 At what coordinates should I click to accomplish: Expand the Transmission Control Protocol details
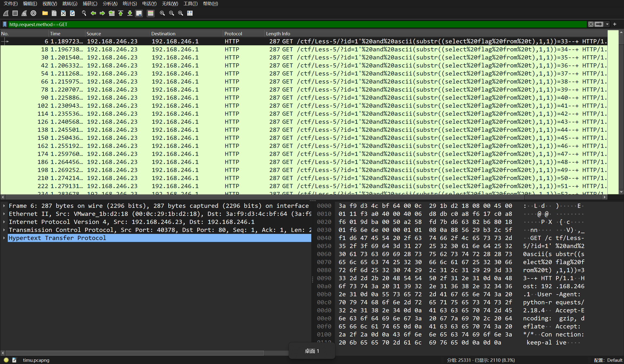tap(4, 230)
